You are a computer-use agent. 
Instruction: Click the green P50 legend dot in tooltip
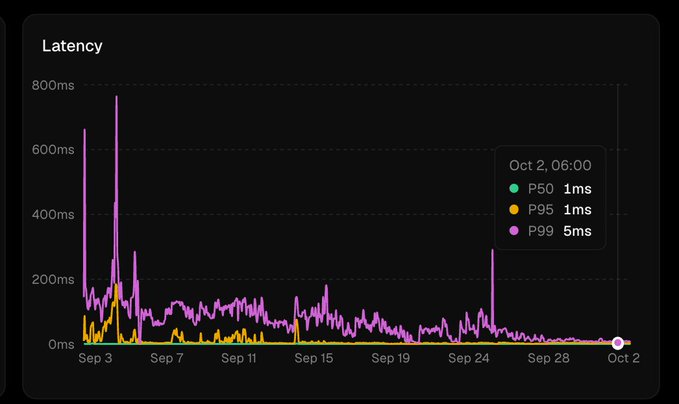click(x=514, y=188)
